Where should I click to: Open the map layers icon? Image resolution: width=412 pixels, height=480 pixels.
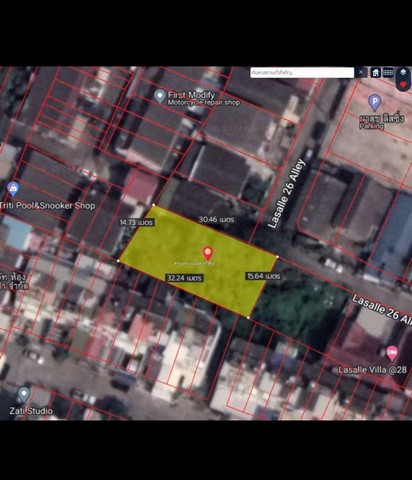tap(403, 72)
